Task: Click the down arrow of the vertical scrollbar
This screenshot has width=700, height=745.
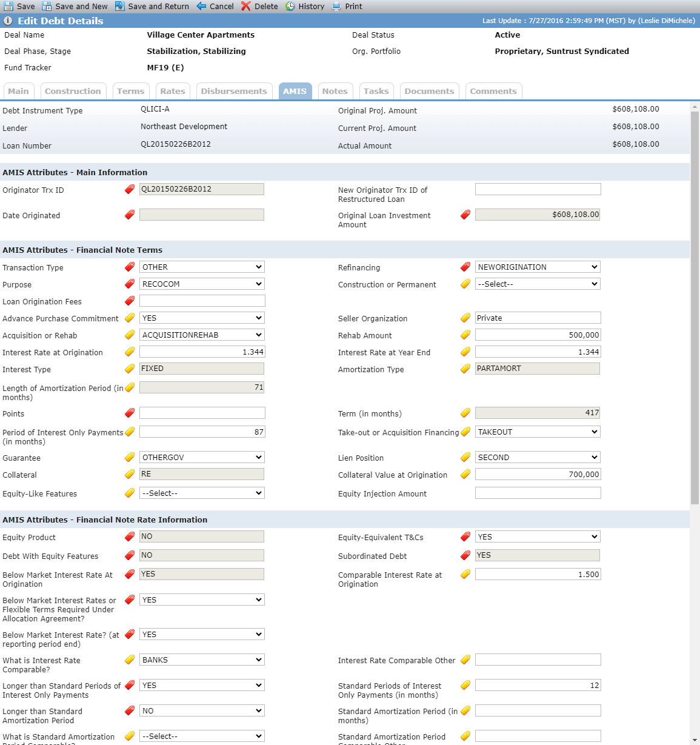Action: coord(695,740)
